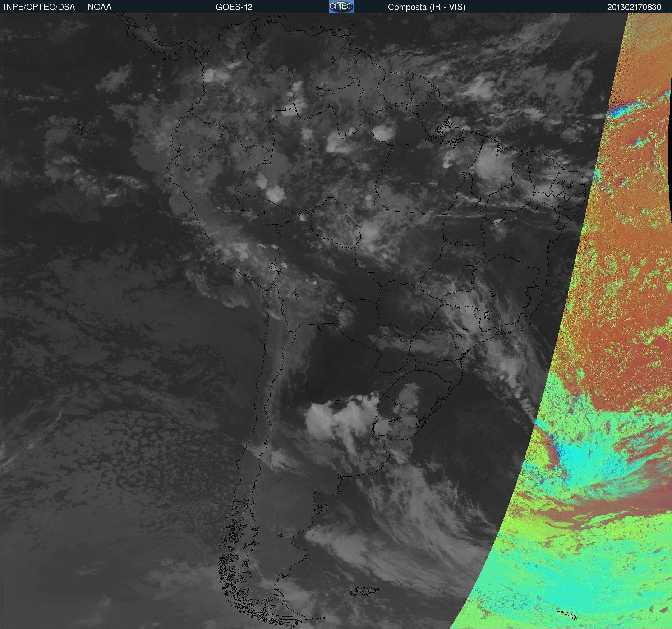Viewport: 672px width, 629px height.
Task: Click the CPTEC logo in header
Action: click(x=341, y=6)
